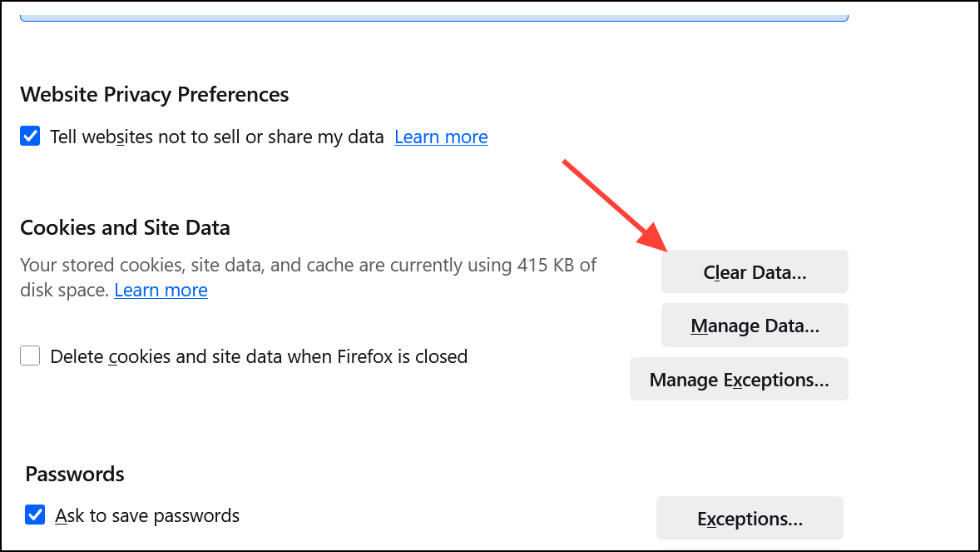Follow Learn more link under Cookies and Site Data
Screen dimensions: 980x552
pyautogui.click(x=161, y=290)
